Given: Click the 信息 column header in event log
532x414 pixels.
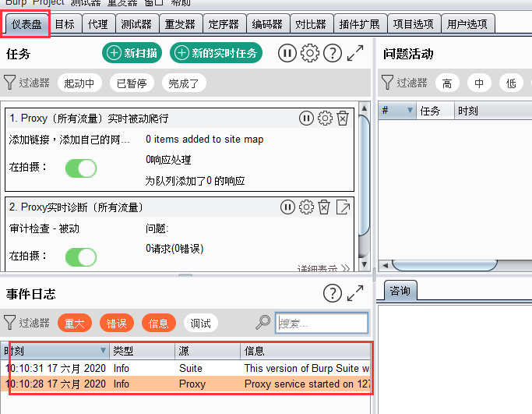Looking at the screenshot, I should (x=305, y=351).
